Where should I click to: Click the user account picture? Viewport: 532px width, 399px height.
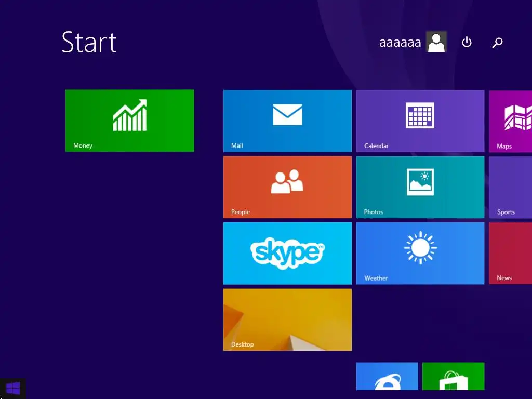[x=436, y=42]
